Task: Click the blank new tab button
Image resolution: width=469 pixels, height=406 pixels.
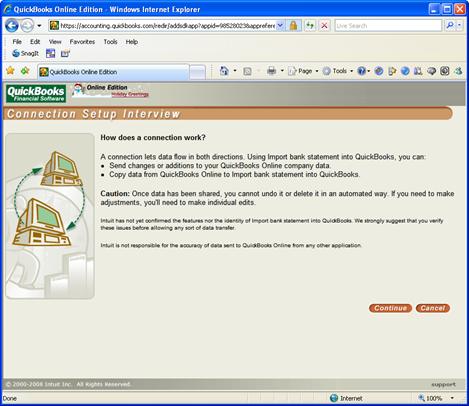Action: pos(198,72)
